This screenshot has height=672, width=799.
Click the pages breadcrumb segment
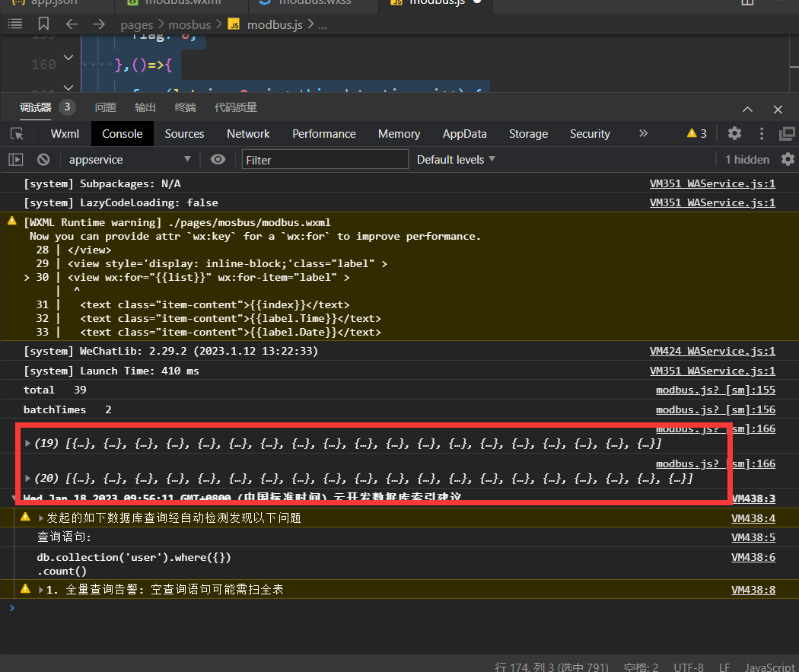tap(136, 25)
